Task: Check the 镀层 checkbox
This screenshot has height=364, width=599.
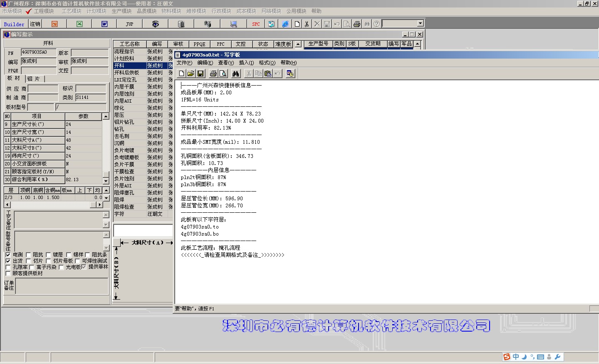Action: tap(48, 255)
